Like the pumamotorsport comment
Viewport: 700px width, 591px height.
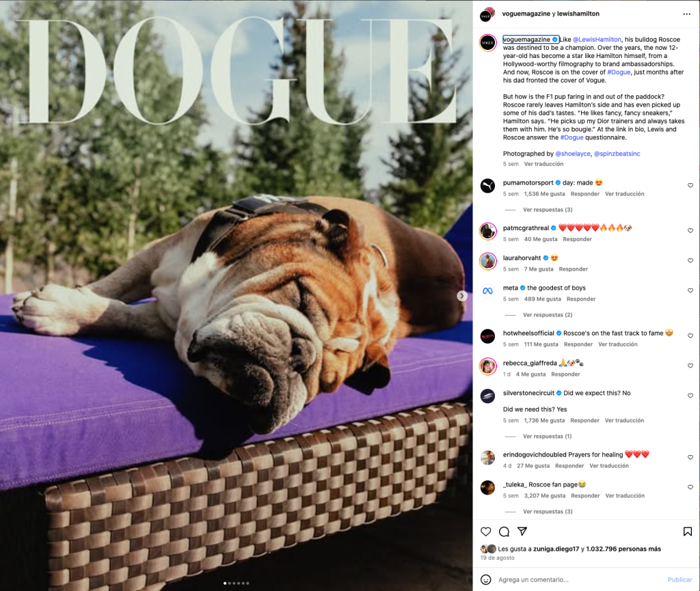[690, 185]
